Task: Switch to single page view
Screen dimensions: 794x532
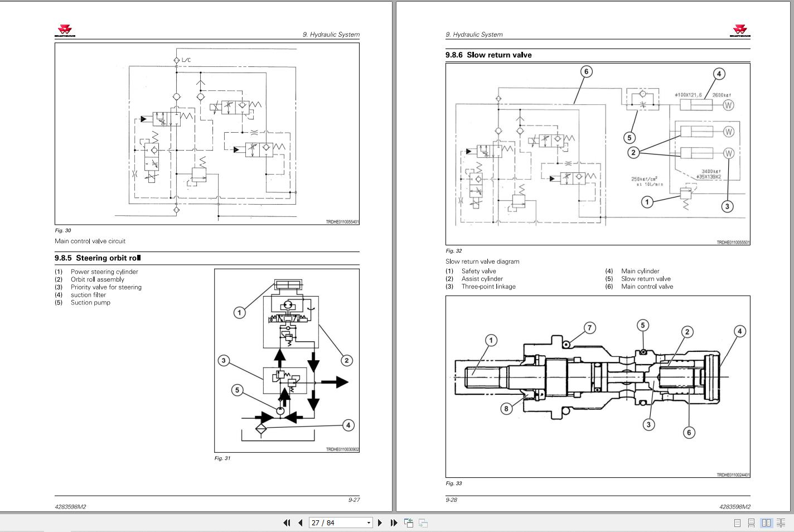Action: [737, 523]
